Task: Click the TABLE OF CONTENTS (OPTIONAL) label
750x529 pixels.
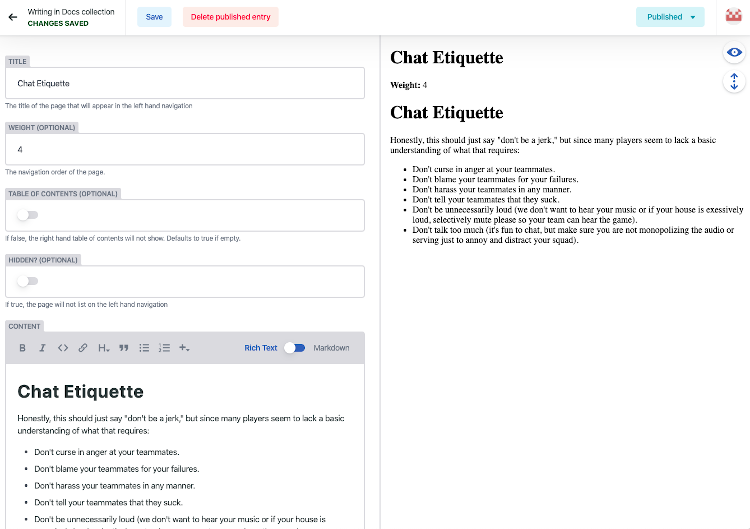Action: (63, 193)
